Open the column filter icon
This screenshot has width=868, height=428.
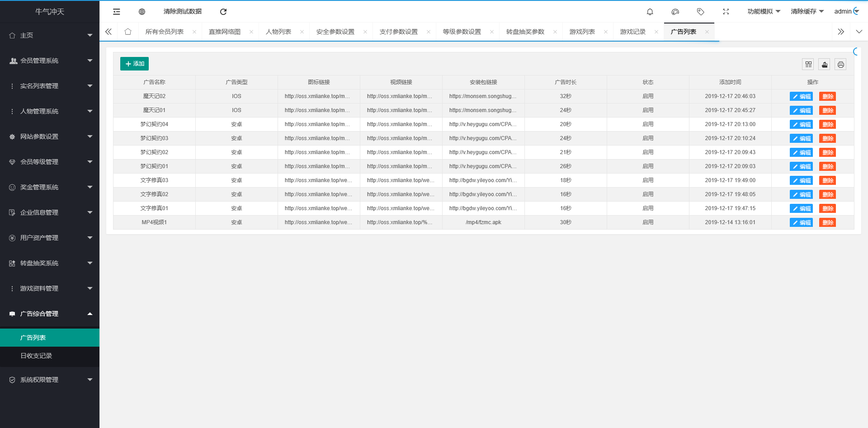click(809, 65)
